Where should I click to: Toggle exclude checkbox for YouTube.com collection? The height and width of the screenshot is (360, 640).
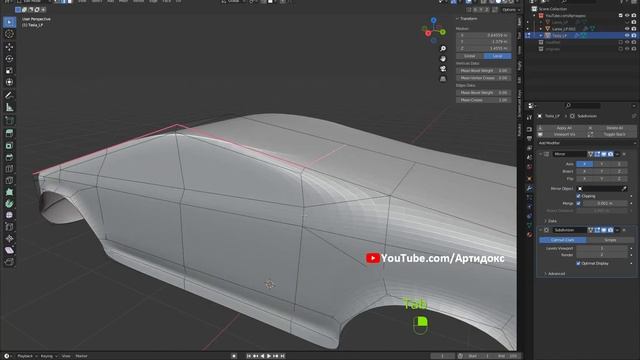(620, 16)
